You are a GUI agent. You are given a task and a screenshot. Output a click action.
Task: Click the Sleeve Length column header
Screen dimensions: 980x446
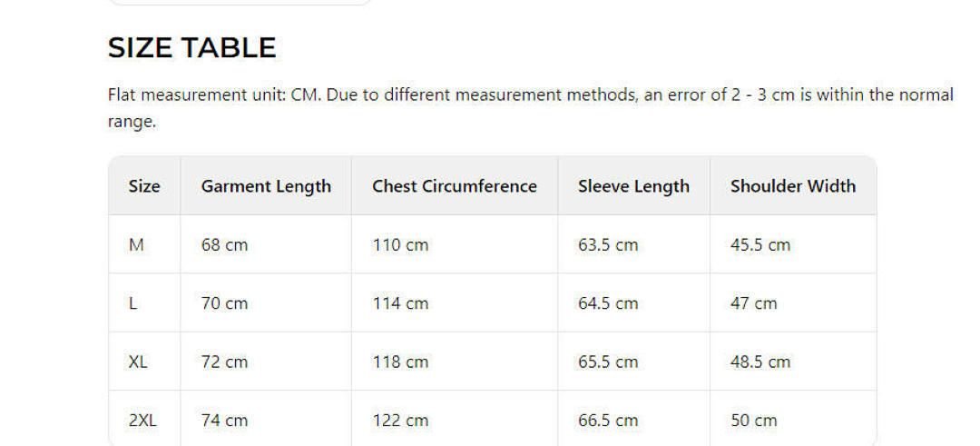[x=633, y=186]
